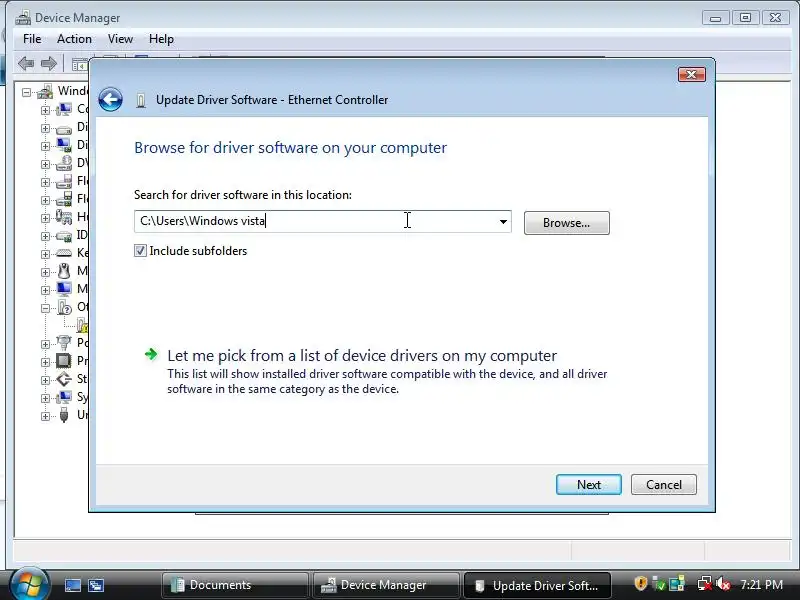Switch to Documents taskbar button
This screenshot has height=600, width=800.
click(235, 585)
